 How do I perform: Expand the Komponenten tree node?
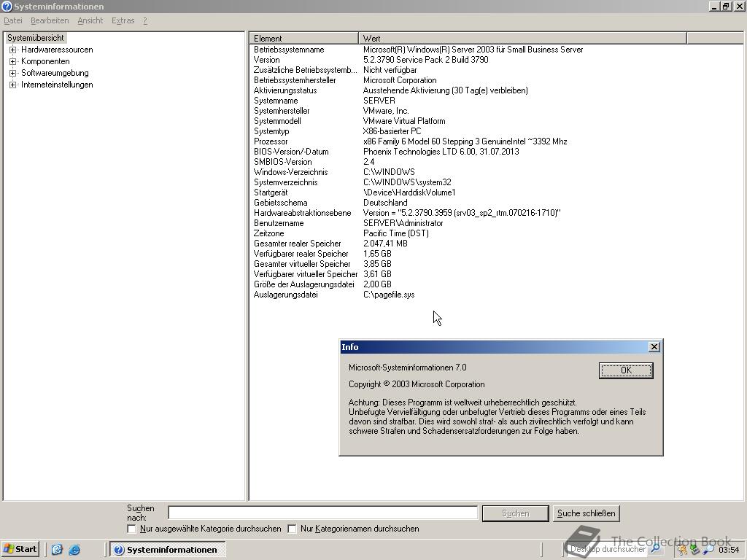pyautogui.click(x=13, y=61)
